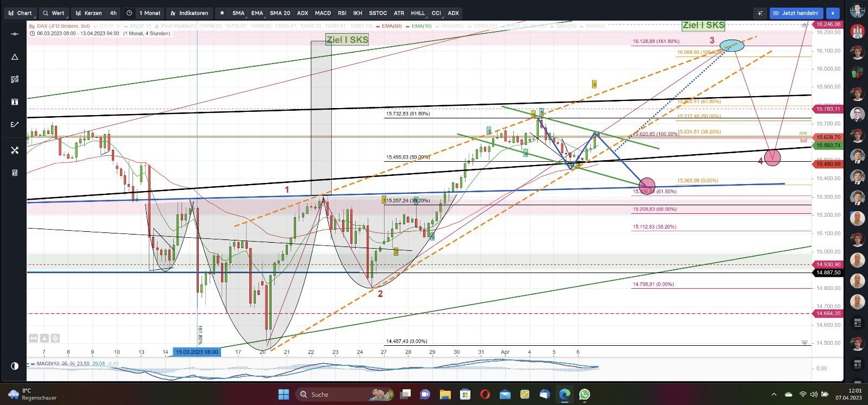Image resolution: width=868 pixels, height=405 pixels.
Task: Click the Jetzt handeln! button
Action: tap(796, 13)
